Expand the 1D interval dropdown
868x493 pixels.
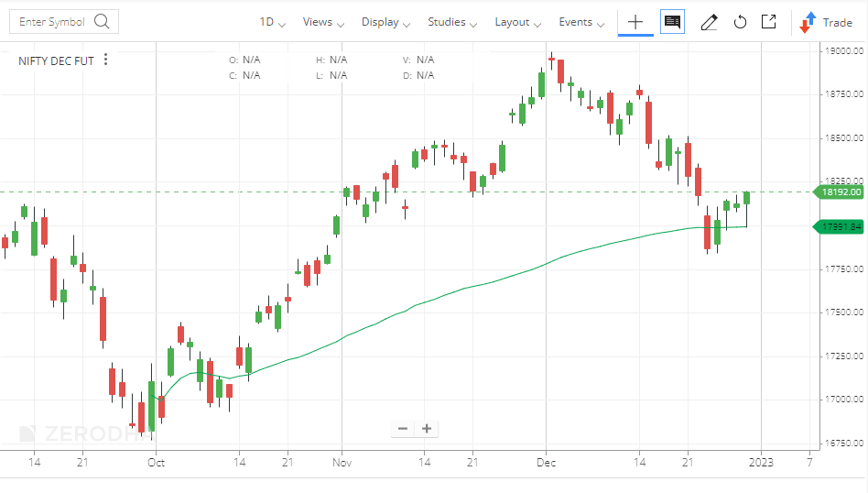(x=272, y=22)
